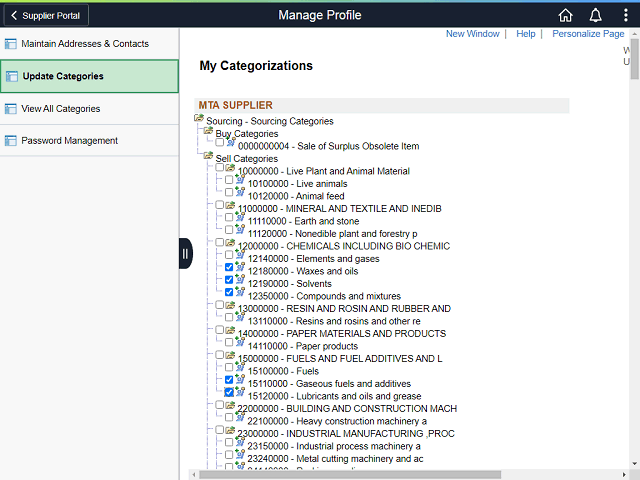The height and width of the screenshot is (480, 640).
Task: Select the Update Categories menu item
Action: coord(89,76)
